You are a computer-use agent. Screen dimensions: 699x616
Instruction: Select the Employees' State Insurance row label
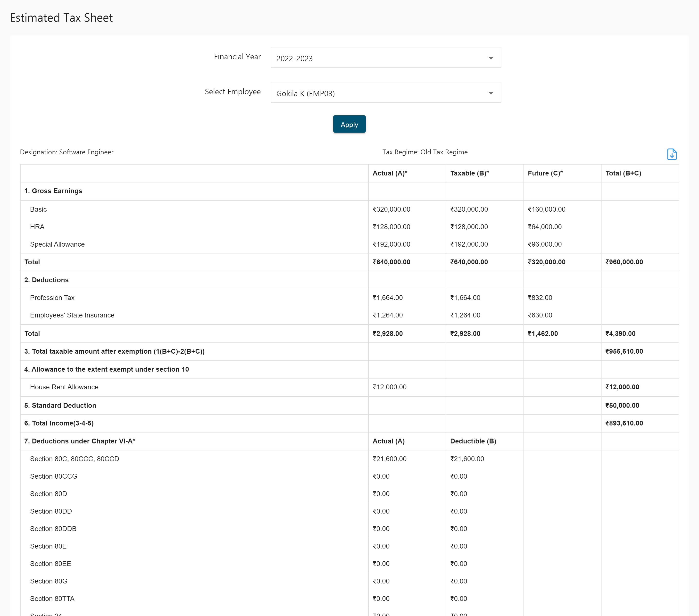(x=72, y=315)
